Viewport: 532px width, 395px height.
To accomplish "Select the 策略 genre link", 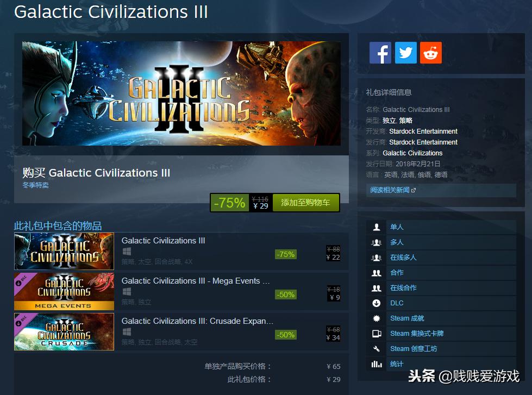I will 405,121.
